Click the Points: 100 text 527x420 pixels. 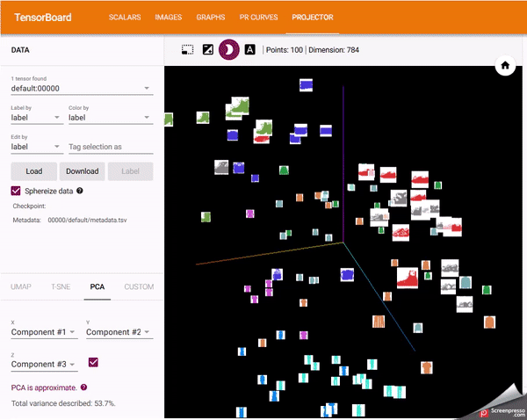coord(285,50)
